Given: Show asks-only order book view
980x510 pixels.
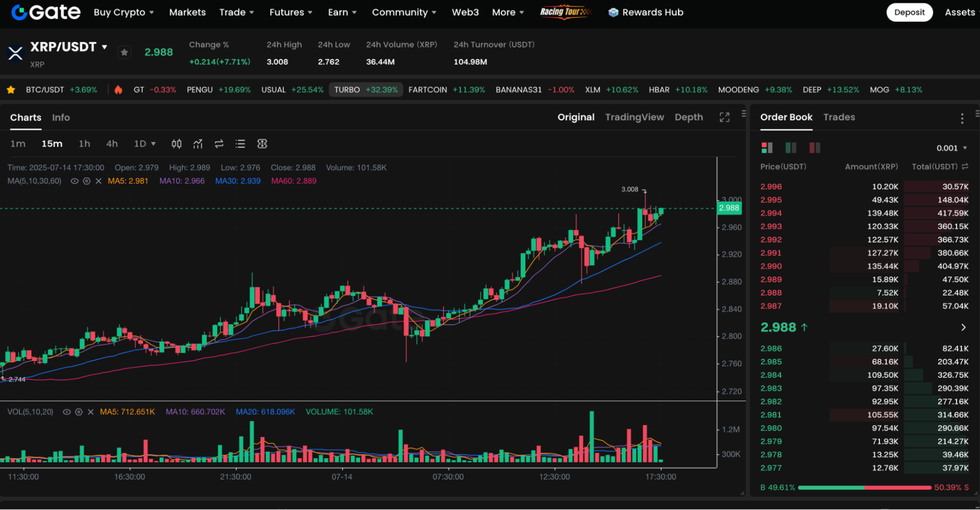Looking at the screenshot, I should coord(815,147).
